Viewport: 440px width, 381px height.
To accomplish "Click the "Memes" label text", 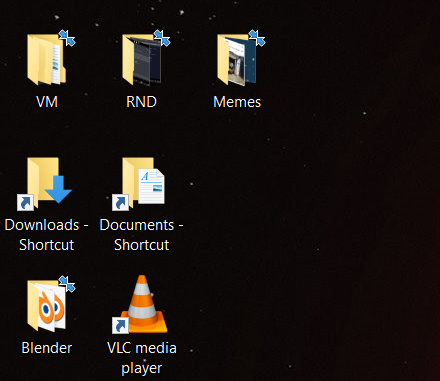I will pyautogui.click(x=237, y=102).
